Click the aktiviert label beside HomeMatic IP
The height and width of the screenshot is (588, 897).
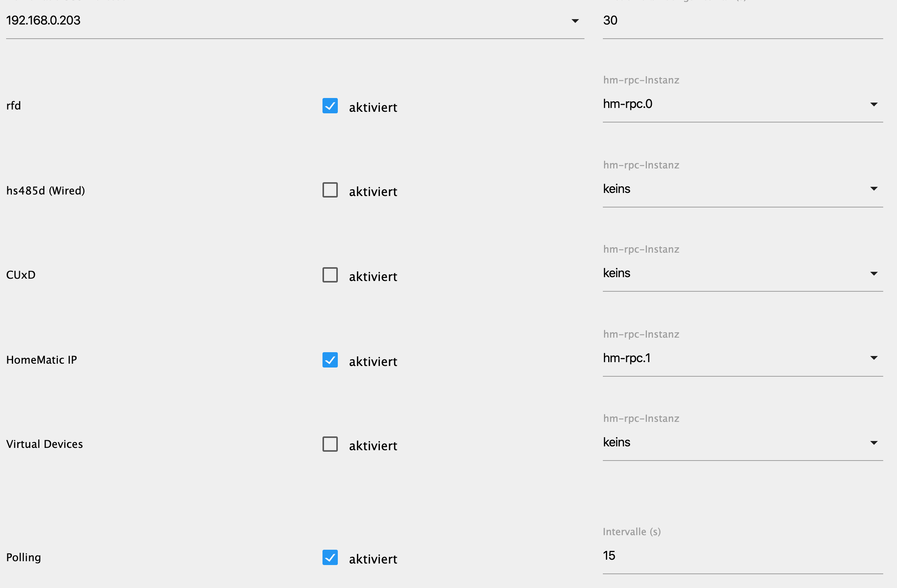[x=373, y=362]
